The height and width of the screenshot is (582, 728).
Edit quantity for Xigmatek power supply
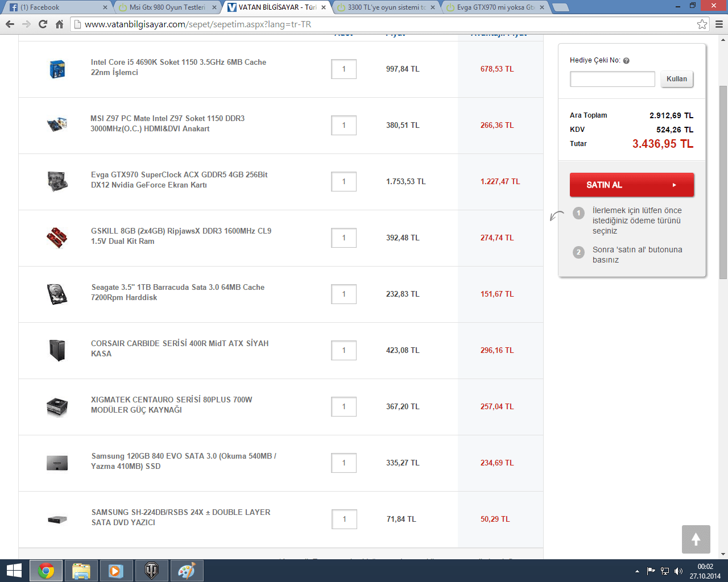[344, 406]
